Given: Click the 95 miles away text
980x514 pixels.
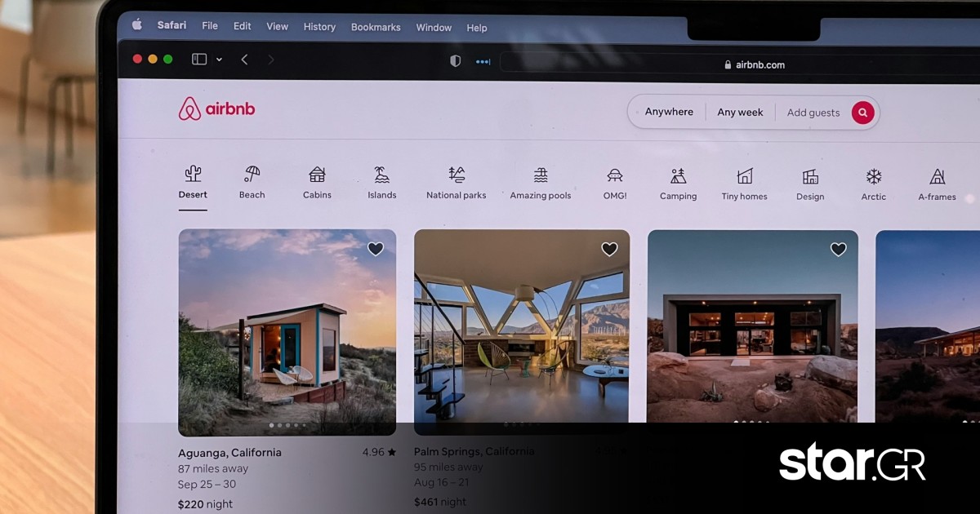Looking at the screenshot, I should pos(448,467).
